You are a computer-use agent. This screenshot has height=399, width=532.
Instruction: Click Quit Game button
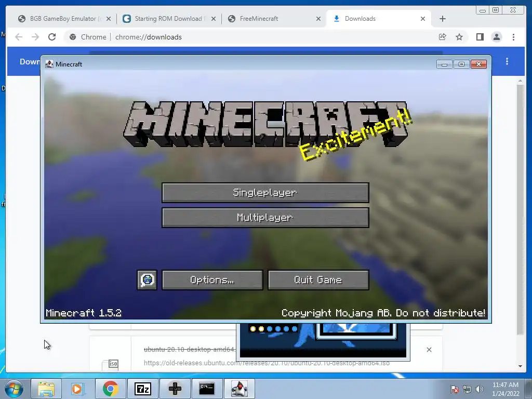tap(318, 280)
